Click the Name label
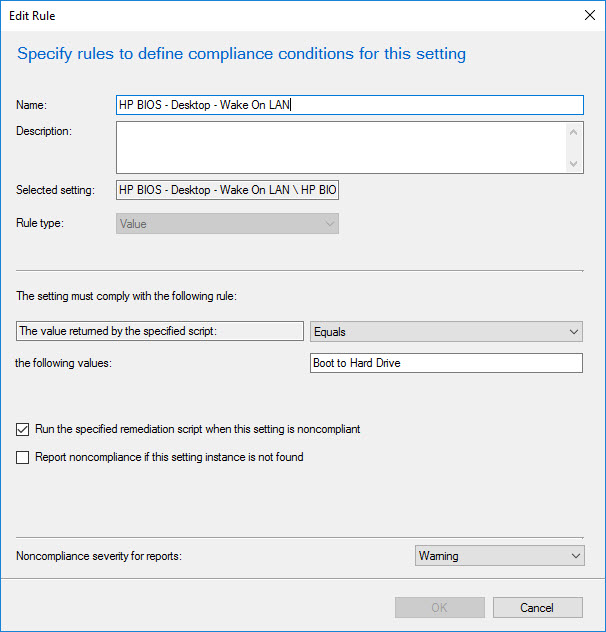This screenshot has height=632, width=606. pyautogui.click(x=33, y=105)
